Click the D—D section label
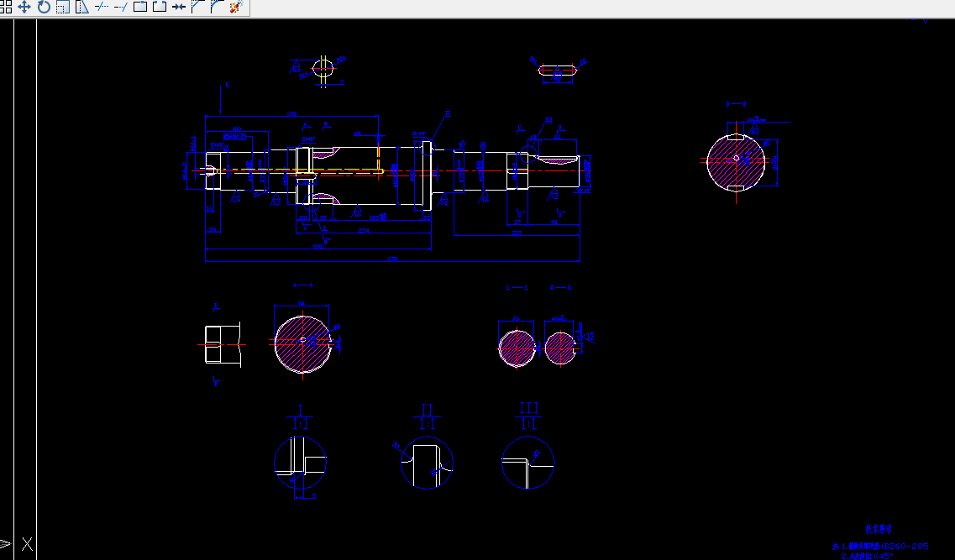The height and width of the screenshot is (560, 955). click(561, 287)
